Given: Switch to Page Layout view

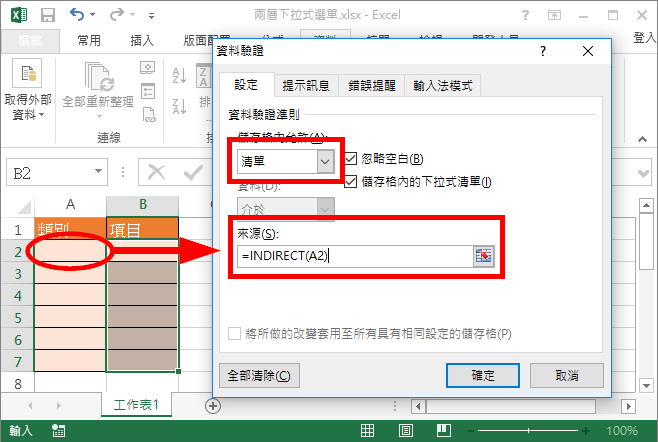Looking at the screenshot, I should tap(405, 431).
